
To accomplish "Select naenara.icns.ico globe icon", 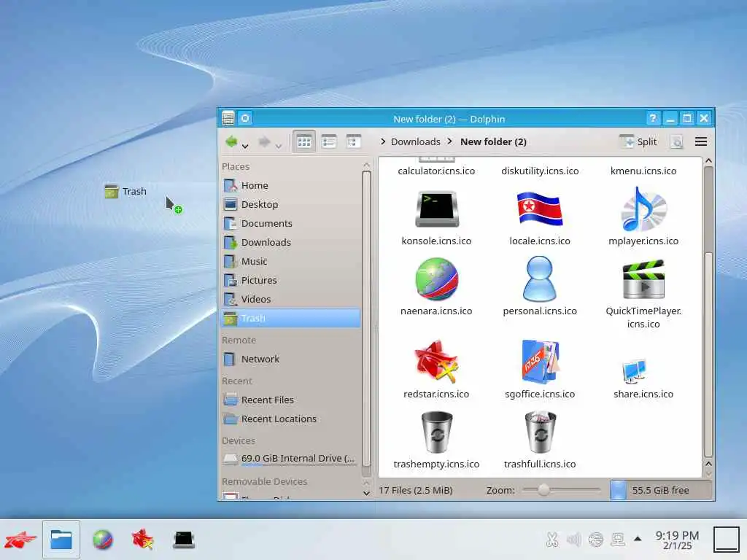I will [x=436, y=279].
